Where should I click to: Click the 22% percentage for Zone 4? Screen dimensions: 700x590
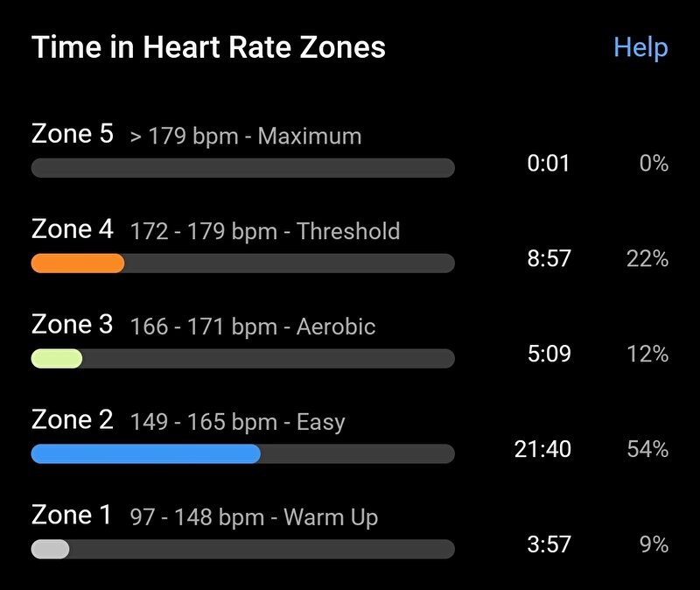tap(647, 258)
